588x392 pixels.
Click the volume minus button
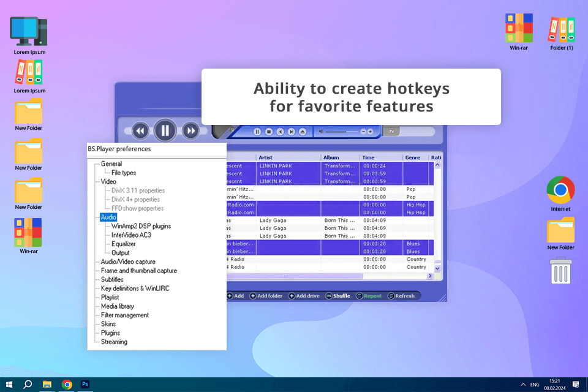(x=363, y=132)
